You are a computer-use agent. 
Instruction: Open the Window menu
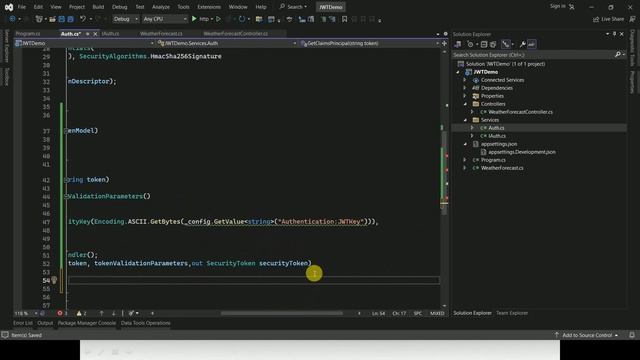(x=238, y=7)
